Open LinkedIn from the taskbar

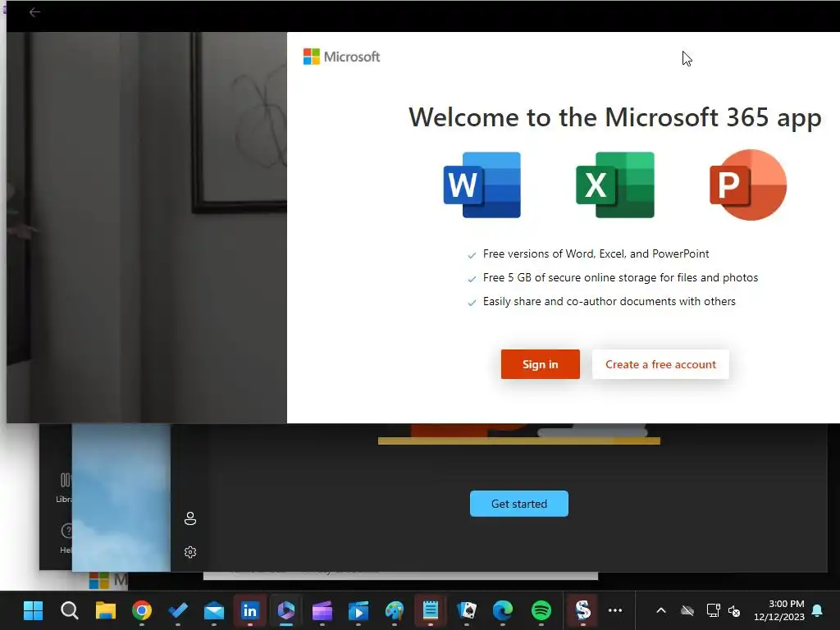pos(249,610)
